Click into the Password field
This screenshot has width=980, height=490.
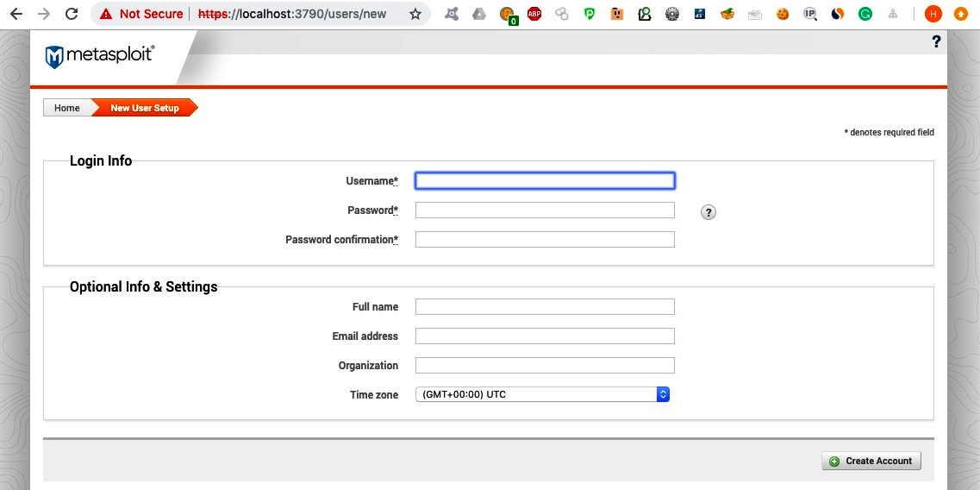click(545, 210)
